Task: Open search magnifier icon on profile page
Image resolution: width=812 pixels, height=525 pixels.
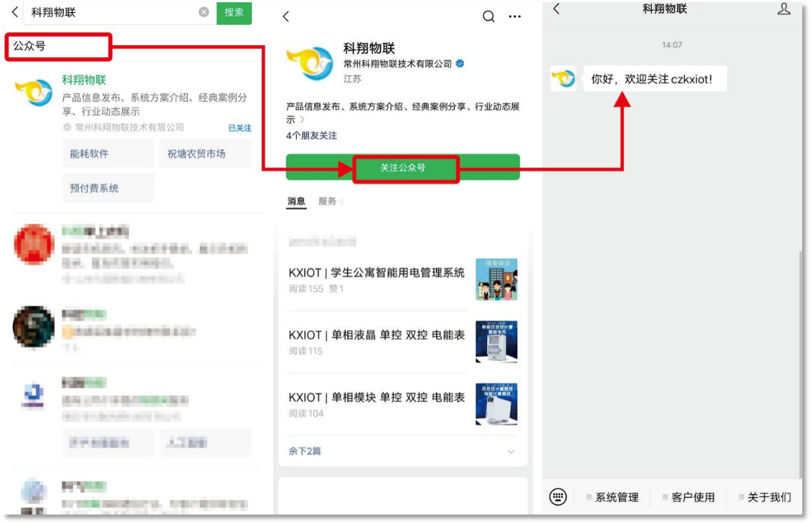Action: (489, 17)
